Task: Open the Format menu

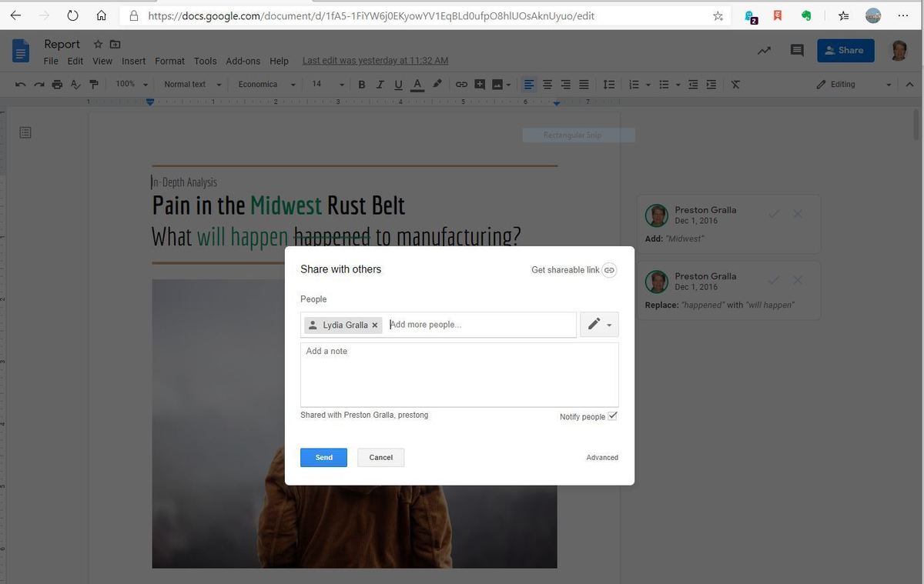Action: click(169, 61)
